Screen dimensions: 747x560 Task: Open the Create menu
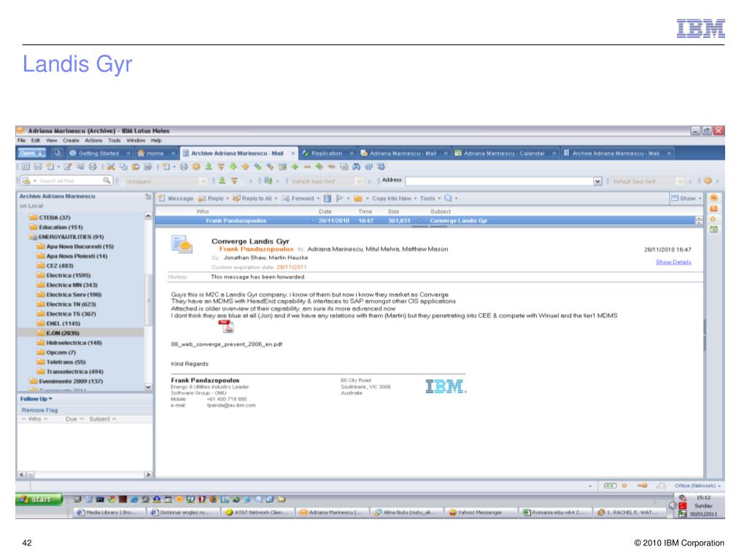[x=71, y=141]
